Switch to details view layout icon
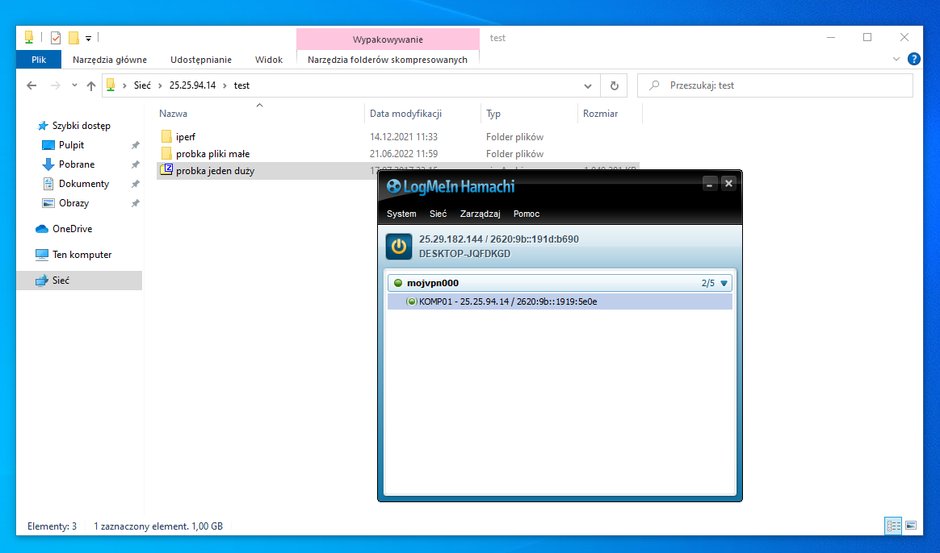 [893, 526]
